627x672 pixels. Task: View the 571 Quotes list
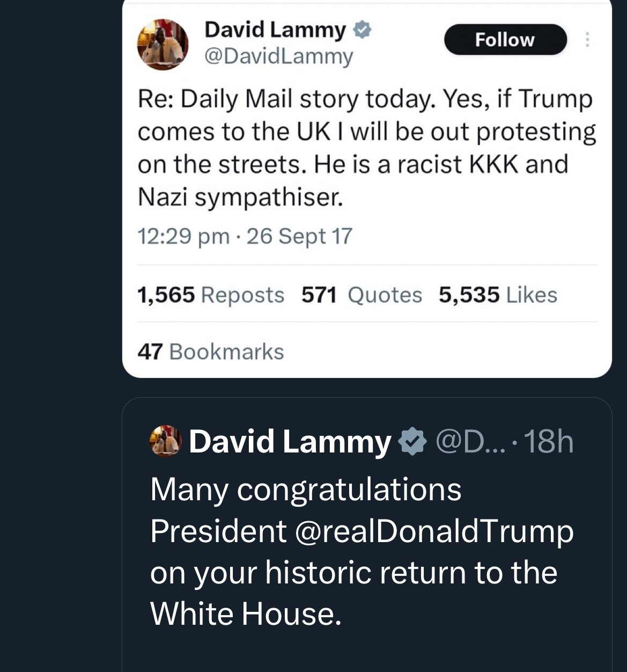pyautogui.click(x=362, y=295)
